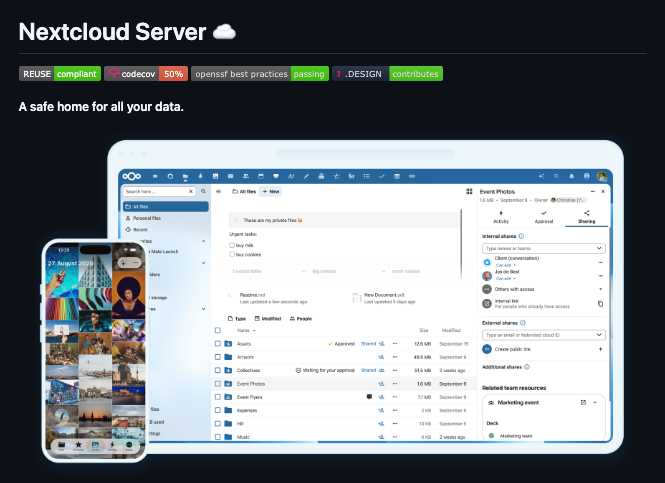Open the Calendar app icon in the top bar
This screenshot has height=483, width=665.
click(261, 176)
